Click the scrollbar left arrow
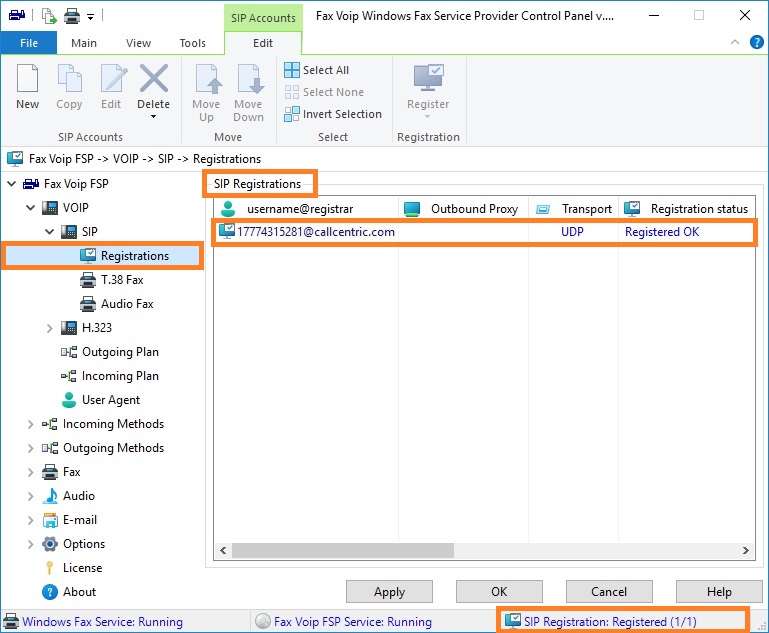Screen dimensions: 769x633 (223, 550)
